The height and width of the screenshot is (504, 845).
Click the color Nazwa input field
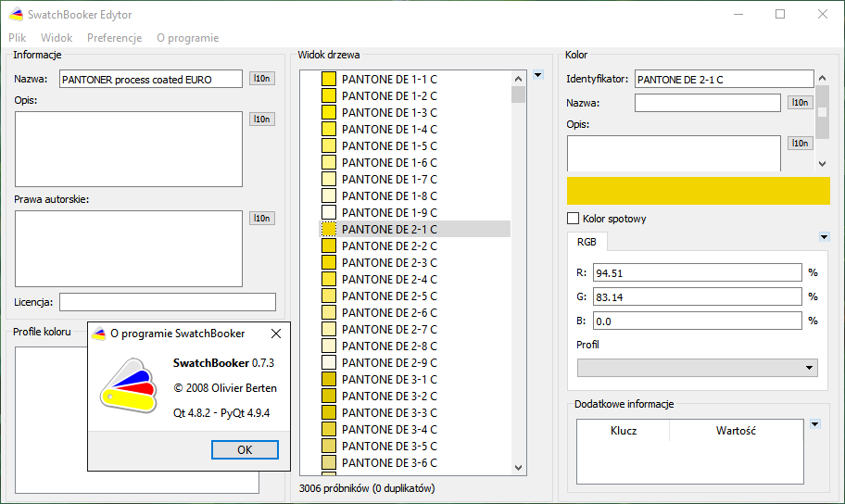pos(708,103)
